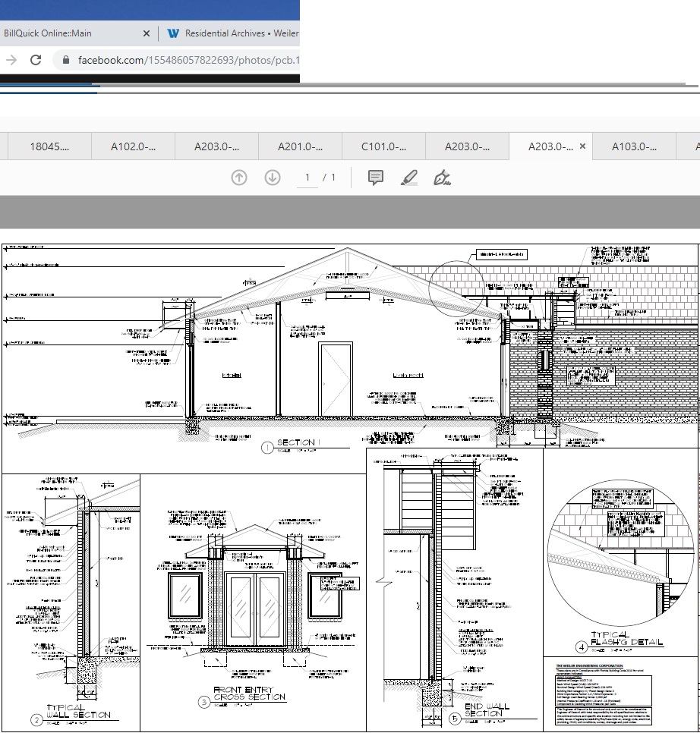Close the BillQuick Online::Main browser tab
The image size is (700, 733).
[147, 33]
